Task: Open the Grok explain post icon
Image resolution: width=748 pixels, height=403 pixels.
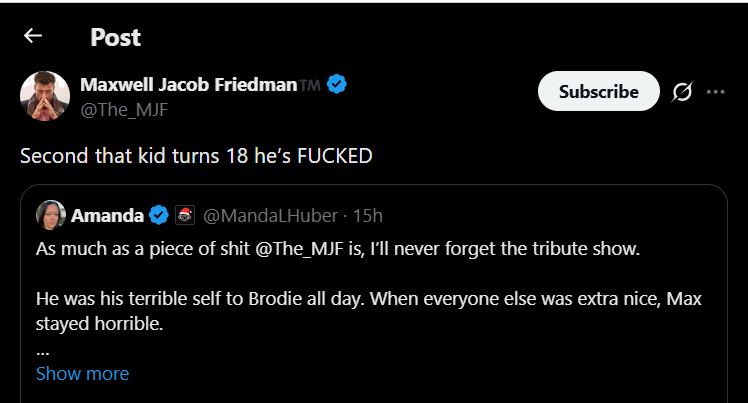Action: (x=682, y=92)
